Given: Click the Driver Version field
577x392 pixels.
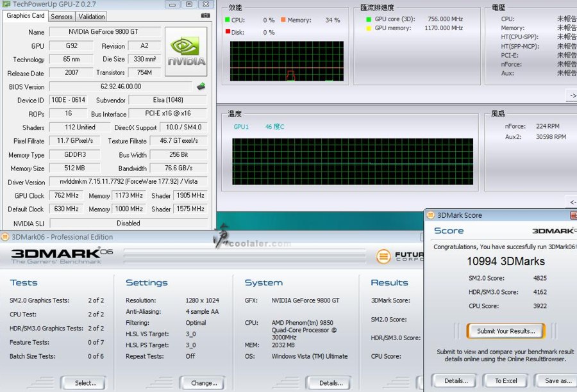Looking at the screenshot, I should pos(128,182).
